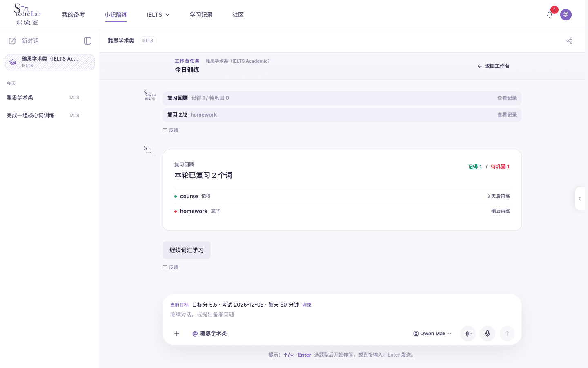The image size is (588, 368).
Task: Click the message input field
Action: pos(342,315)
